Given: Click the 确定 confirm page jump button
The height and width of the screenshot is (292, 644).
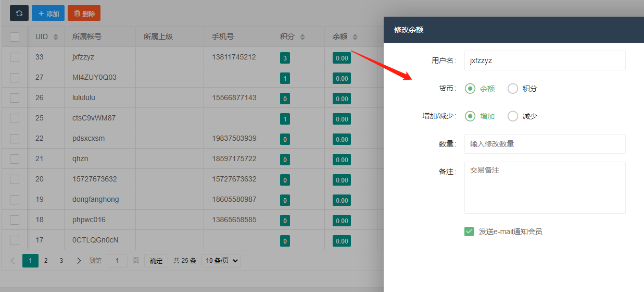Looking at the screenshot, I should coord(156,261).
